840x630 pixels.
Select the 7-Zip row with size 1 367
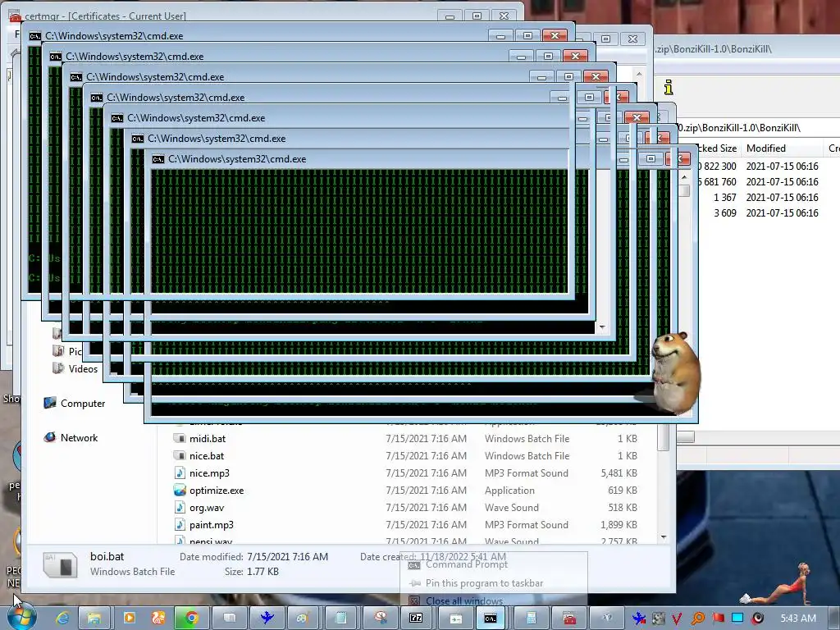(768, 197)
